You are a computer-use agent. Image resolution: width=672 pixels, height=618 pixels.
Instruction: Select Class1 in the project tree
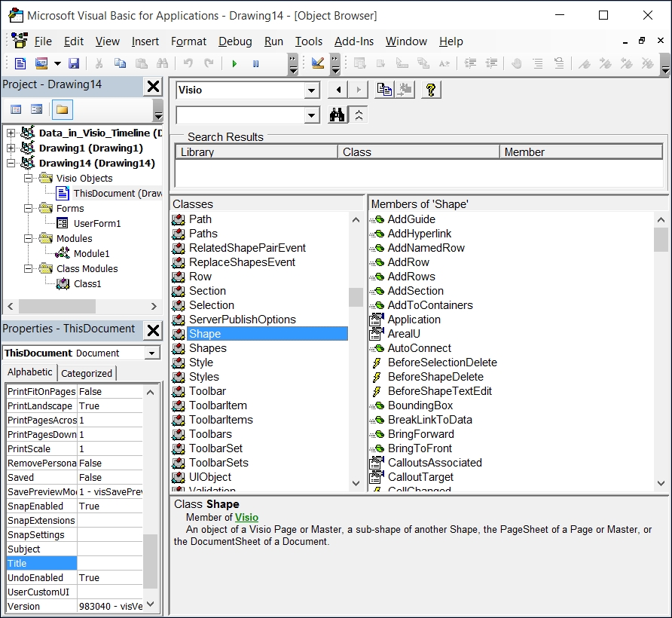[x=87, y=284]
